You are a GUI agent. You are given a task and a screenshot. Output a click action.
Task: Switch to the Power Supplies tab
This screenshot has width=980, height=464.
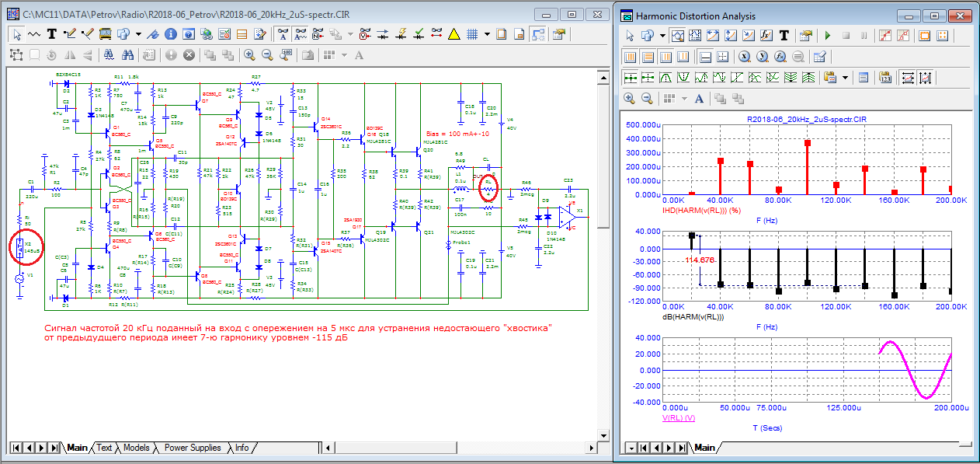pyautogui.click(x=193, y=448)
